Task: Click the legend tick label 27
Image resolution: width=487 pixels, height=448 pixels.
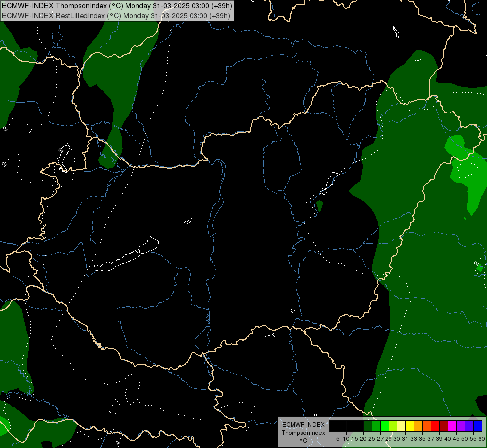Action: pos(380,439)
